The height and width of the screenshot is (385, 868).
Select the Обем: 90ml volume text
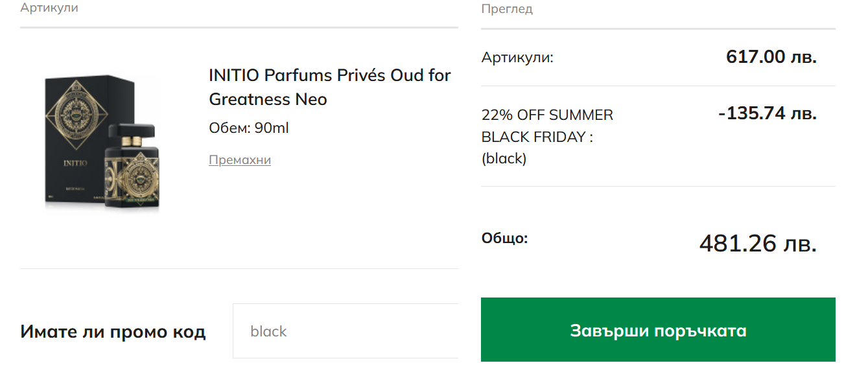248,128
